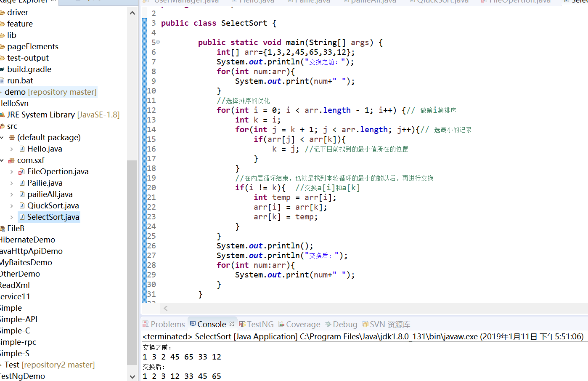588x381 pixels.
Task: Click the SelectSort.java file icon
Action: [x=22, y=217]
